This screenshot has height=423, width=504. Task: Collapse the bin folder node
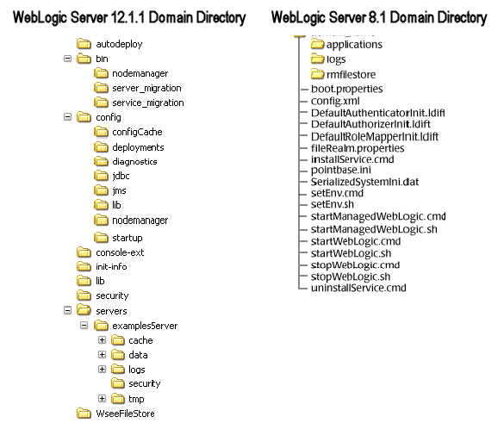point(67,59)
